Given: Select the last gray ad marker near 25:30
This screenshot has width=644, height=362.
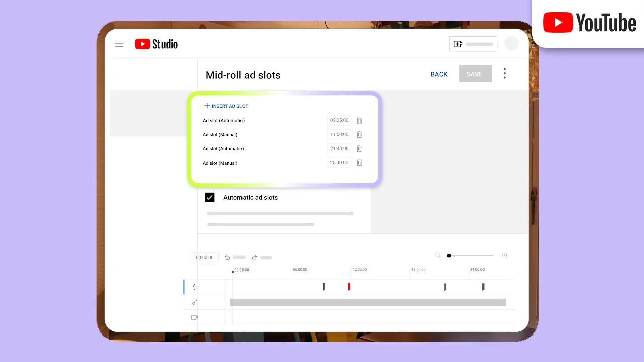Looking at the screenshot, I should [483, 287].
